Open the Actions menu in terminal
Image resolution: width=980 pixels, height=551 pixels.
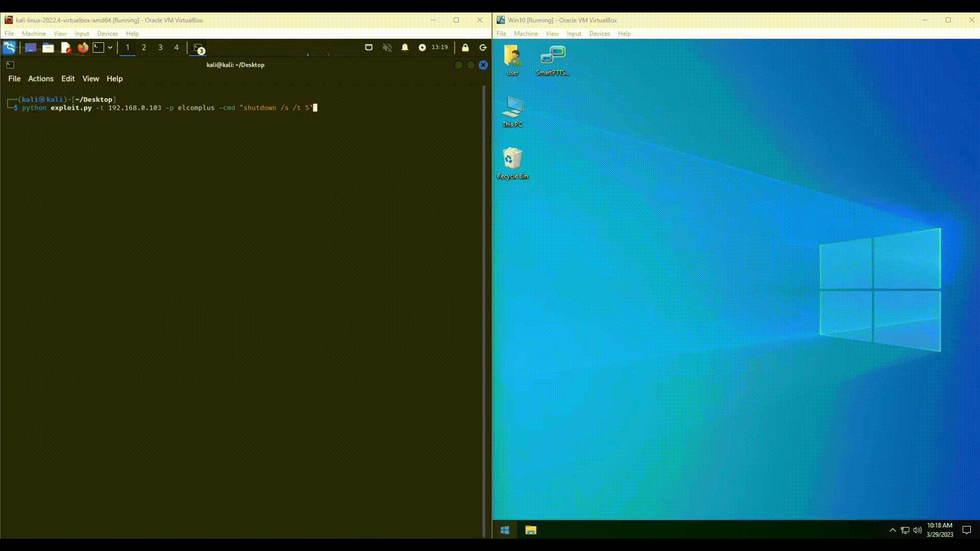tap(40, 79)
